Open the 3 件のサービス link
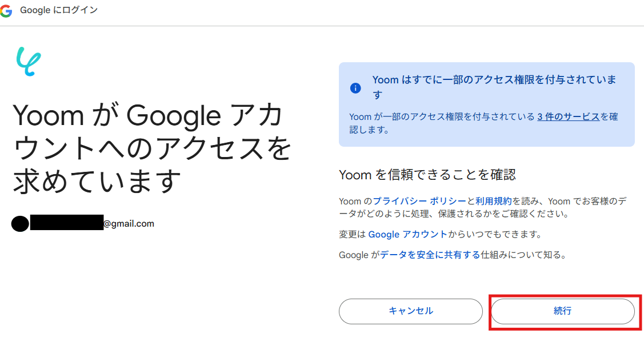 point(568,117)
